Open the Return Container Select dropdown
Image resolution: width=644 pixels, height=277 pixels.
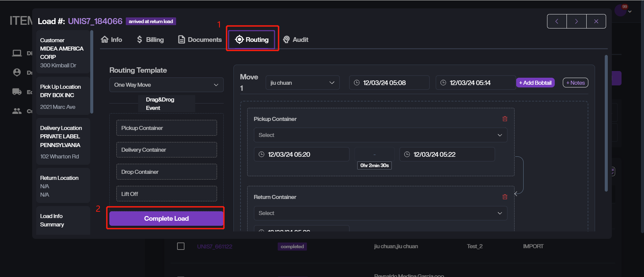pos(380,213)
